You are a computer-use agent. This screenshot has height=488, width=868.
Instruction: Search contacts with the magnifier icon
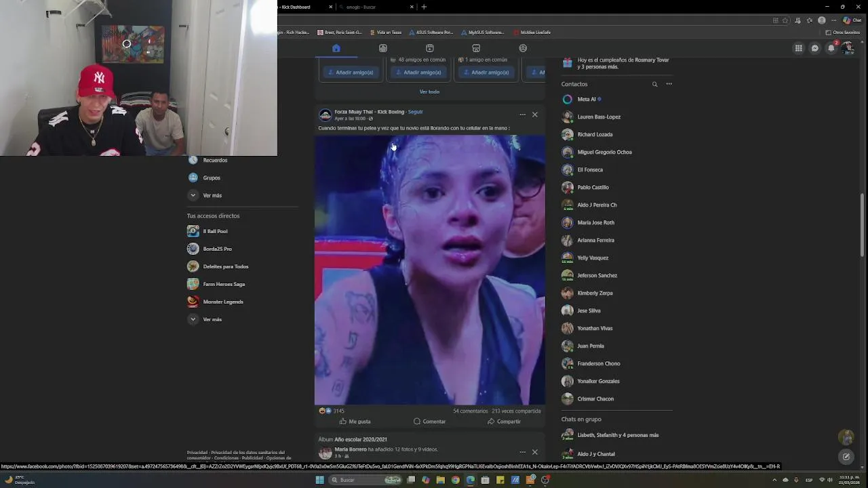coord(654,84)
